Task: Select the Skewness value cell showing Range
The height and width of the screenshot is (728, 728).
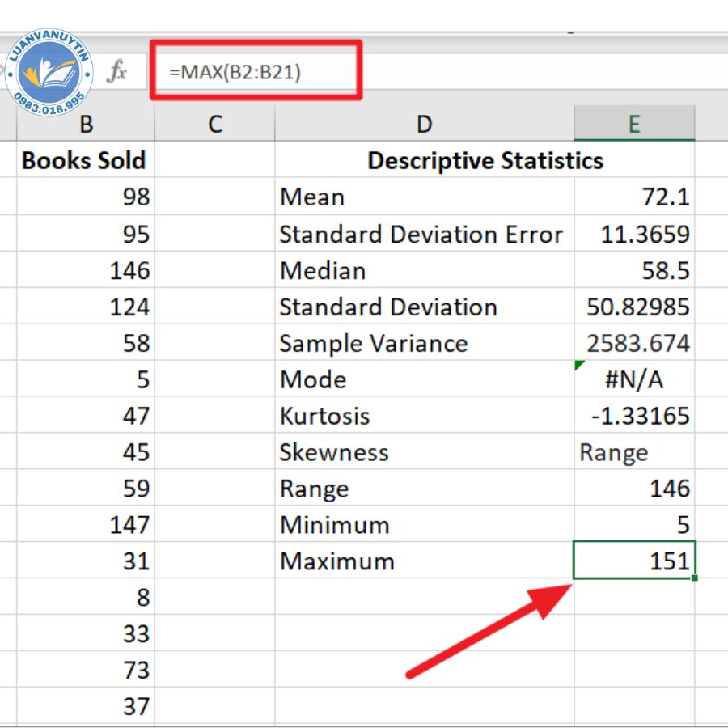Action: (x=634, y=452)
